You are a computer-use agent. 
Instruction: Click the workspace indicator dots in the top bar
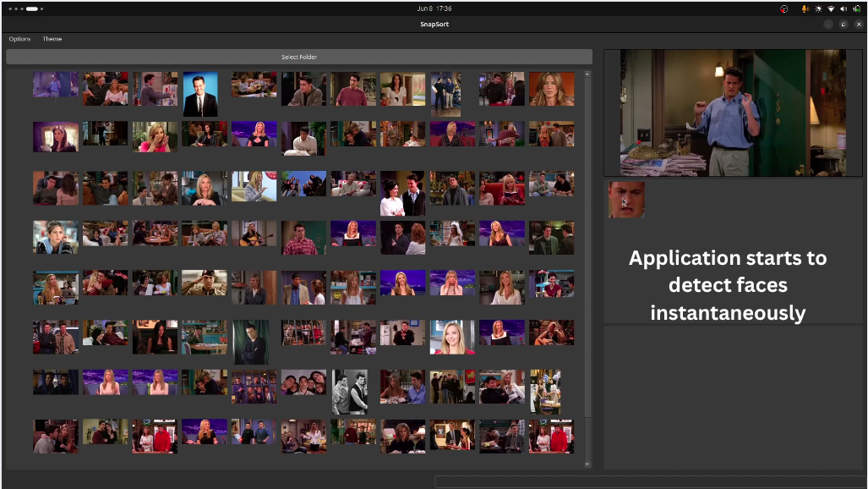tap(26, 8)
